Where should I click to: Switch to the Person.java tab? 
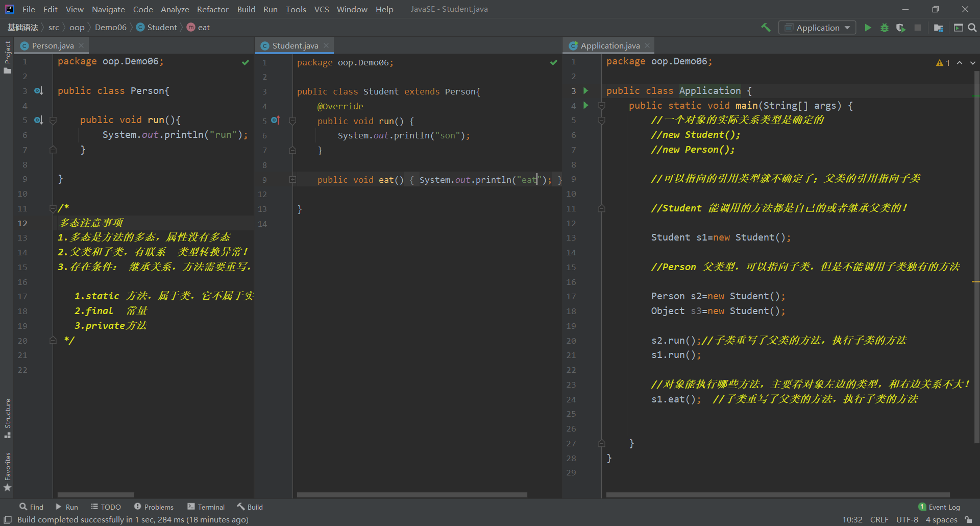click(x=52, y=45)
